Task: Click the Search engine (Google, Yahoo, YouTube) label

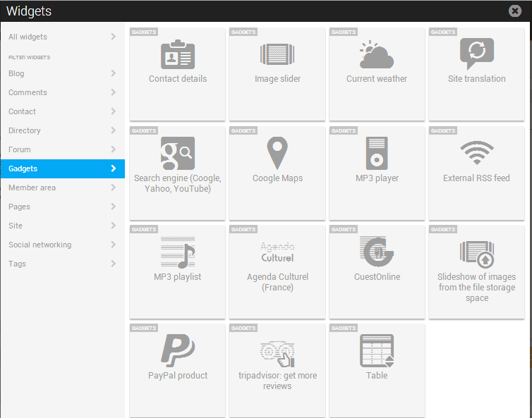Action: (177, 183)
